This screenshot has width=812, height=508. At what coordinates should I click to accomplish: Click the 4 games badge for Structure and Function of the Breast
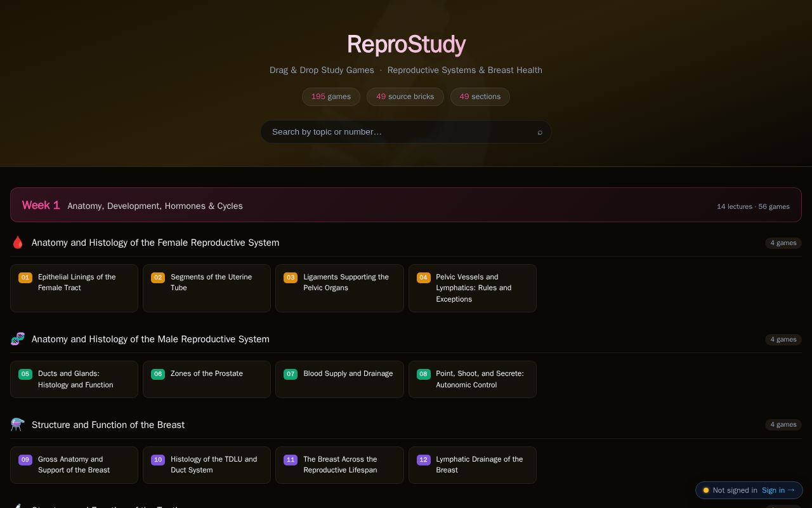point(783,425)
